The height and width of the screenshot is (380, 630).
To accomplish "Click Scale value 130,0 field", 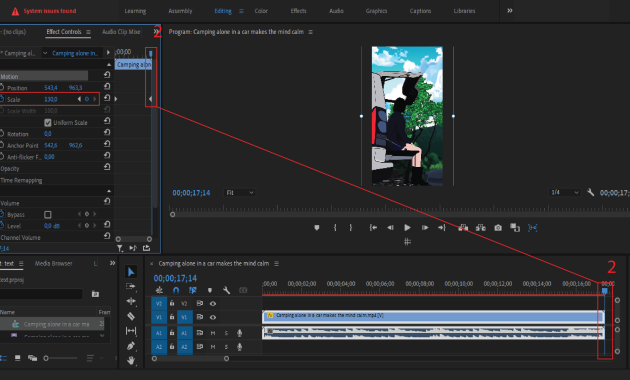I will click(51, 99).
